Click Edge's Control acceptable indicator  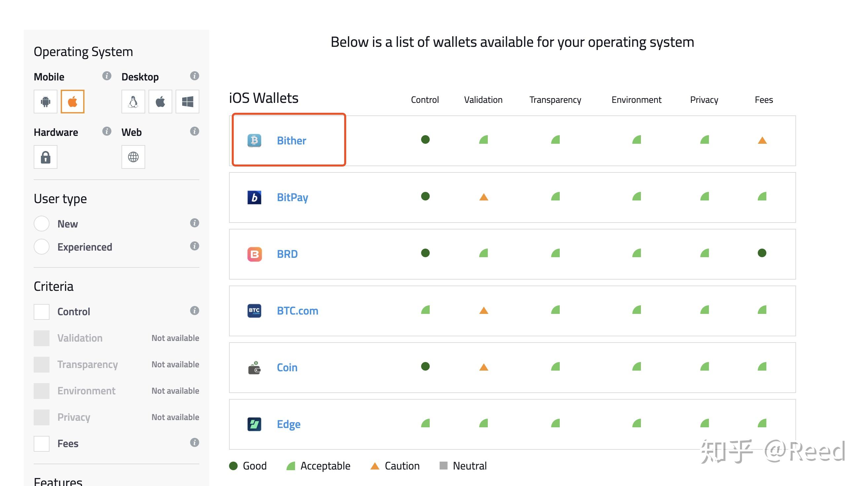[425, 423]
